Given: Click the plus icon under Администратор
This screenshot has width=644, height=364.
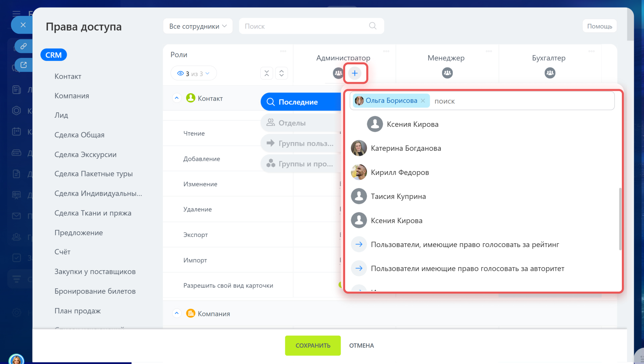Looking at the screenshot, I should pyautogui.click(x=355, y=73).
